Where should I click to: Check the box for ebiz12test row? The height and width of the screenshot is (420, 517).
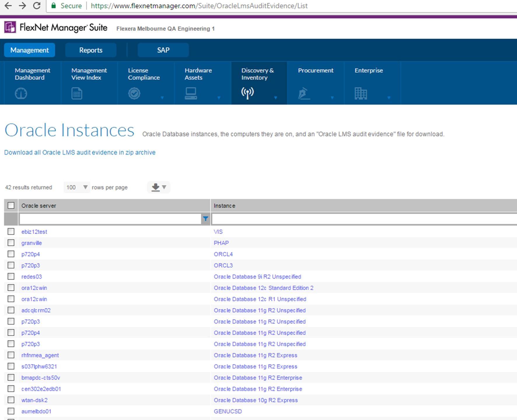pos(11,231)
